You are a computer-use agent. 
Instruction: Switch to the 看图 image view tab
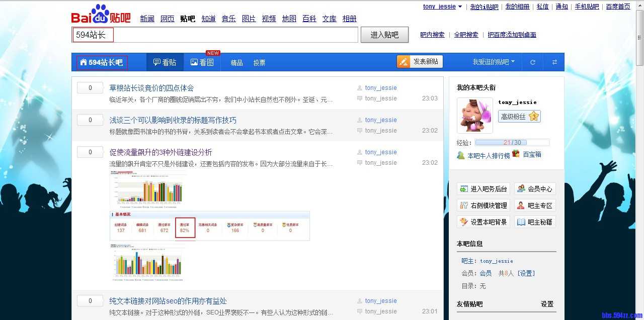tap(203, 62)
